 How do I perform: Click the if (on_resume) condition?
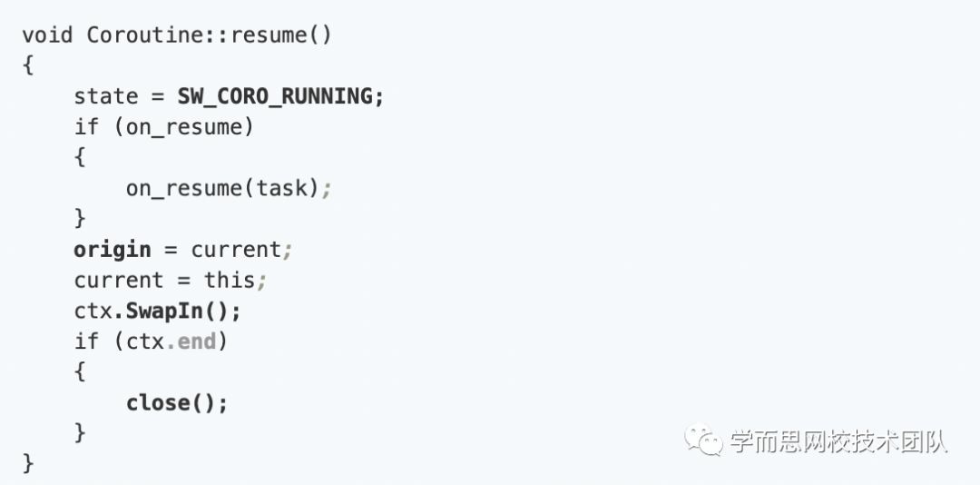pyautogui.click(x=163, y=128)
